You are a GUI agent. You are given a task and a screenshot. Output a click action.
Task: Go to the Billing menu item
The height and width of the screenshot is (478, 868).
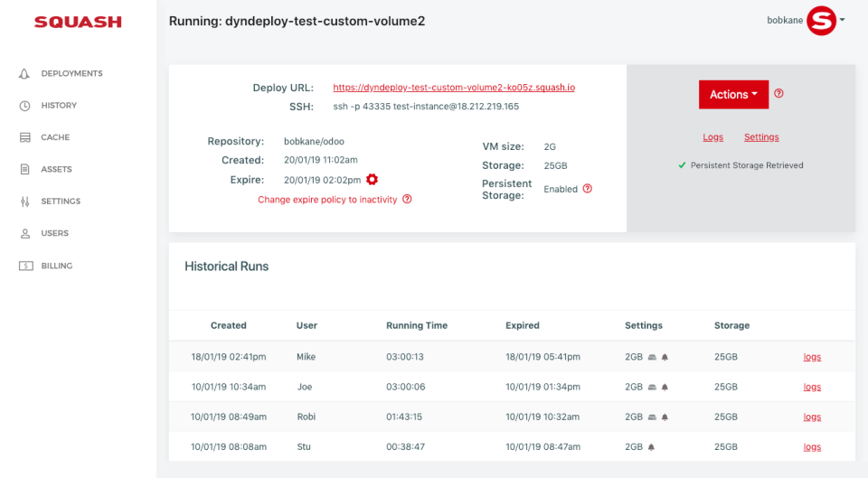(57, 266)
